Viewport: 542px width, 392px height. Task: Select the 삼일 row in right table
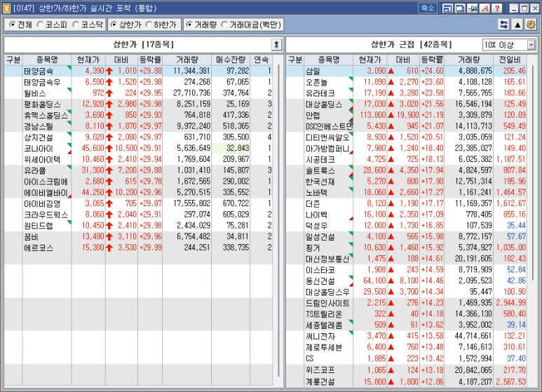407,71
